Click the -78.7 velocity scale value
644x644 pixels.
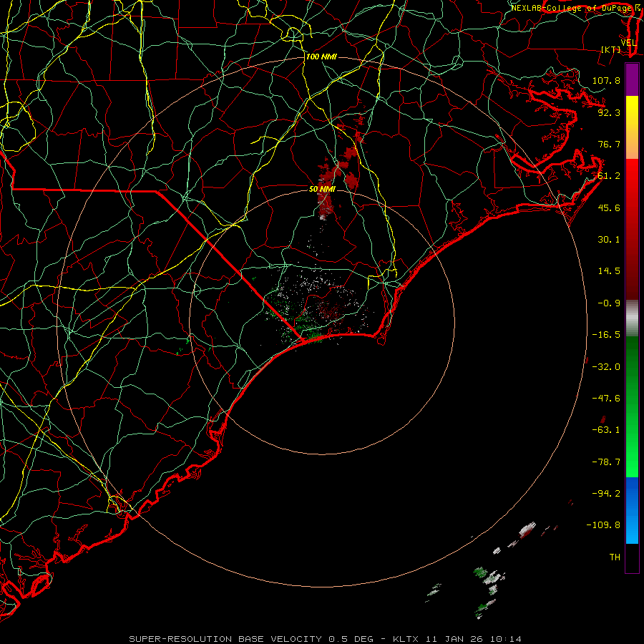[x=606, y=462]
